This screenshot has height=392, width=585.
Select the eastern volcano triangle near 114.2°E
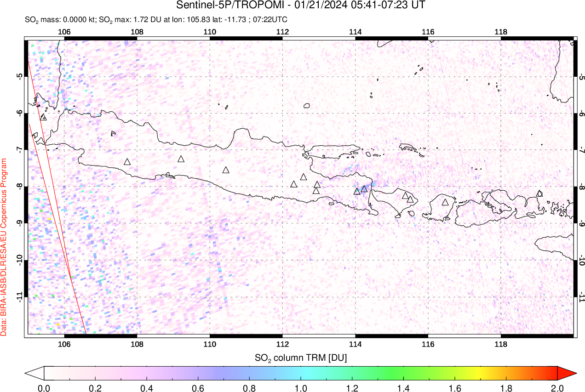[x=364, y=189]
